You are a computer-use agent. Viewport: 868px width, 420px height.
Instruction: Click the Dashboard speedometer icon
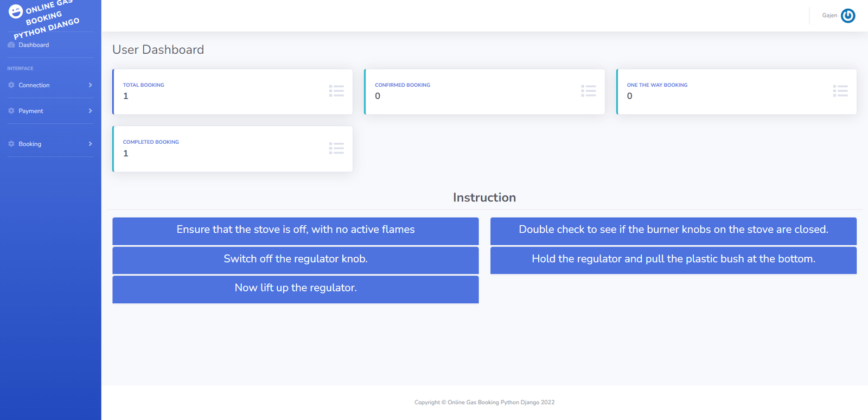[x=11, y=45]
